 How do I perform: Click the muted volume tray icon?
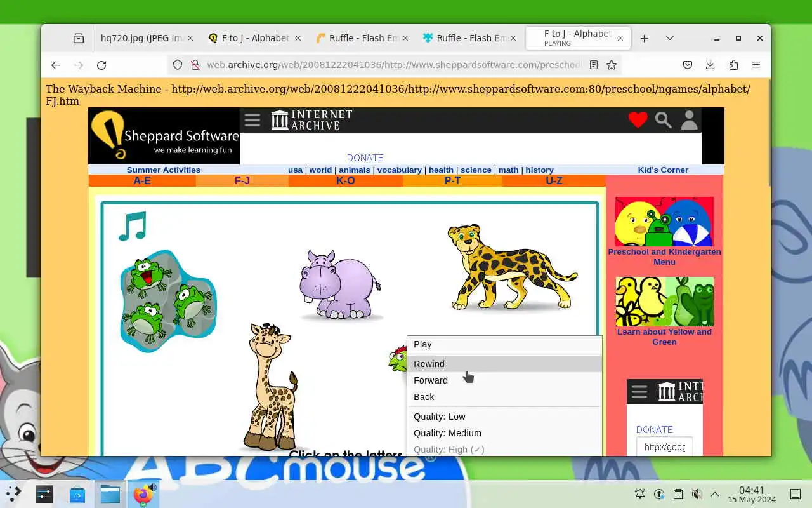(x=697, y=494)
